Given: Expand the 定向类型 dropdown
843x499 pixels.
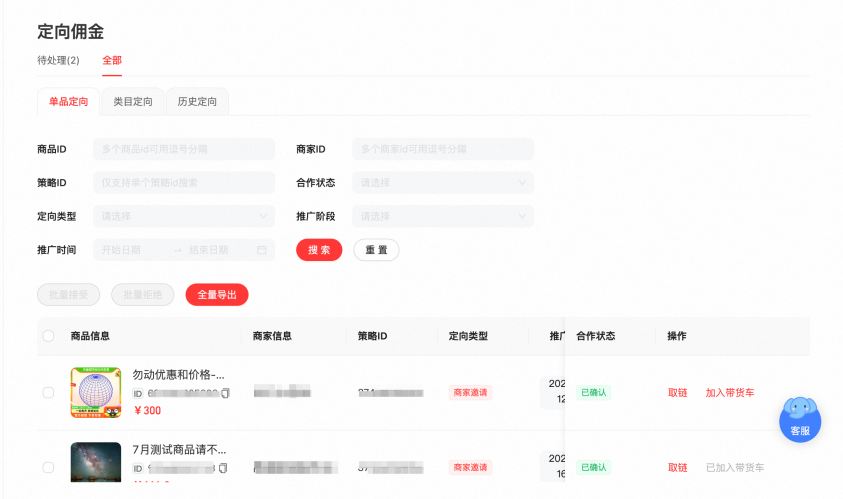Looking at the screenshot, I should pos(184,216).
